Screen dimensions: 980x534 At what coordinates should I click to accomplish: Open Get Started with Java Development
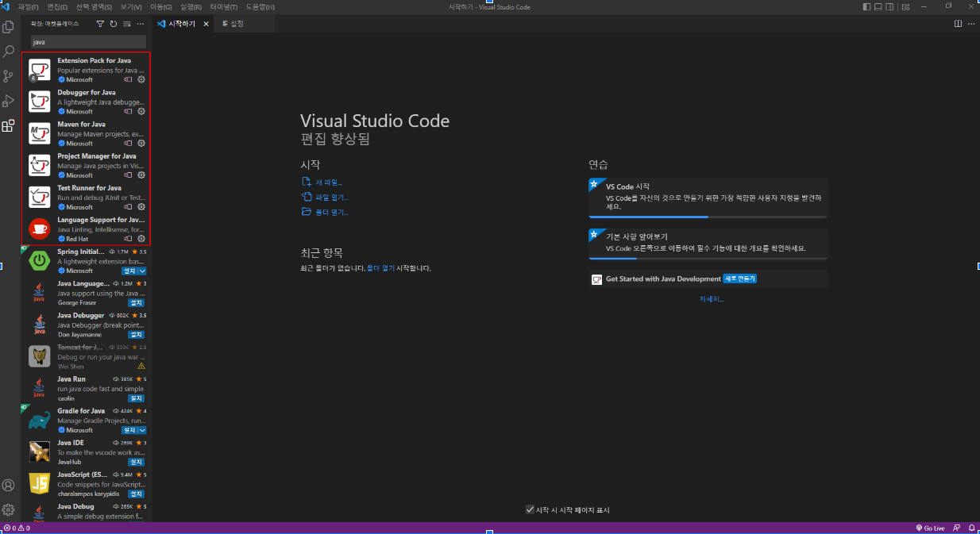pos(708,279)
